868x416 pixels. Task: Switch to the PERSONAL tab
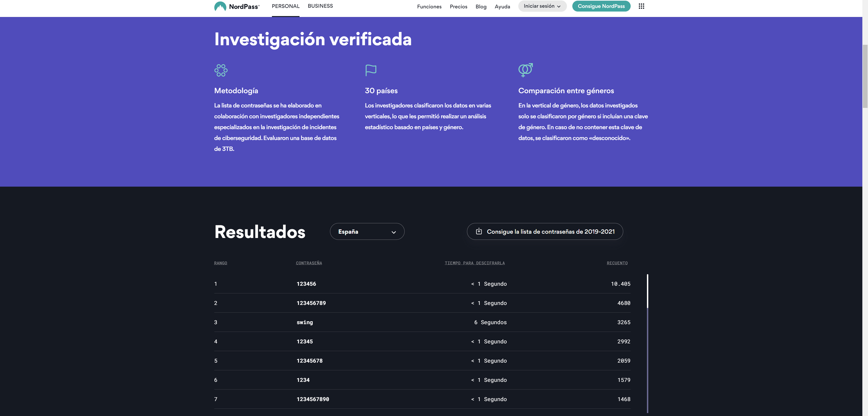pyautogui.click(x=285, y=6)
